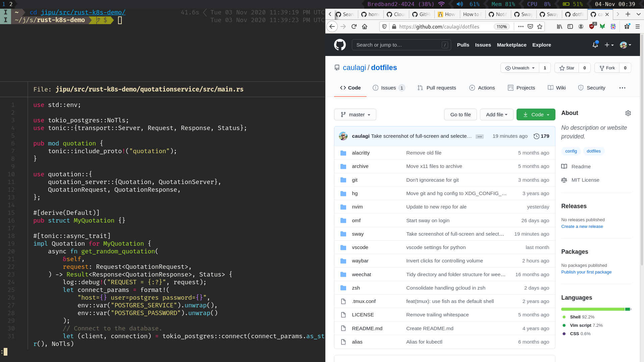Screen dimensions: 644x362
Task: Reload the page in Firefox
Action: click(x=354, y=26)
